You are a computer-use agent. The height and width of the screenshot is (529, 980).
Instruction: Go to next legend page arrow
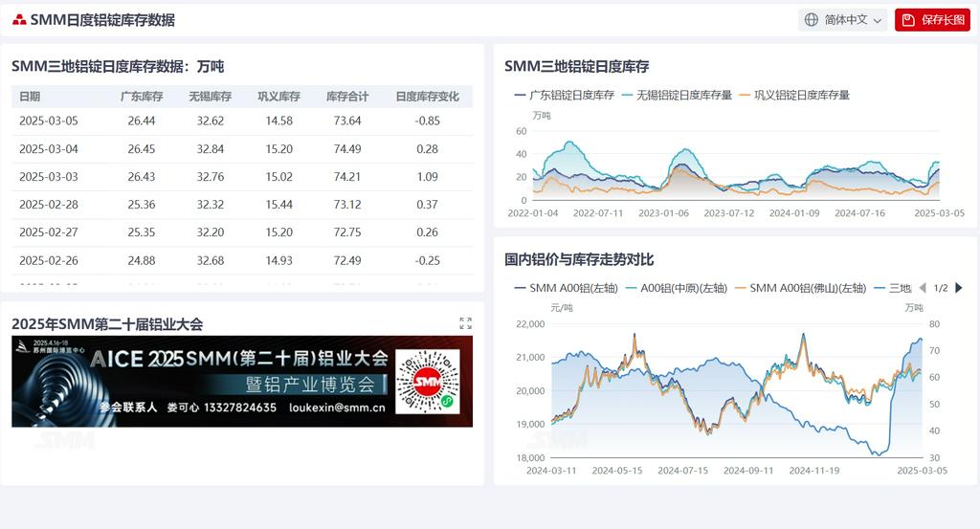[x=959, y=288]
